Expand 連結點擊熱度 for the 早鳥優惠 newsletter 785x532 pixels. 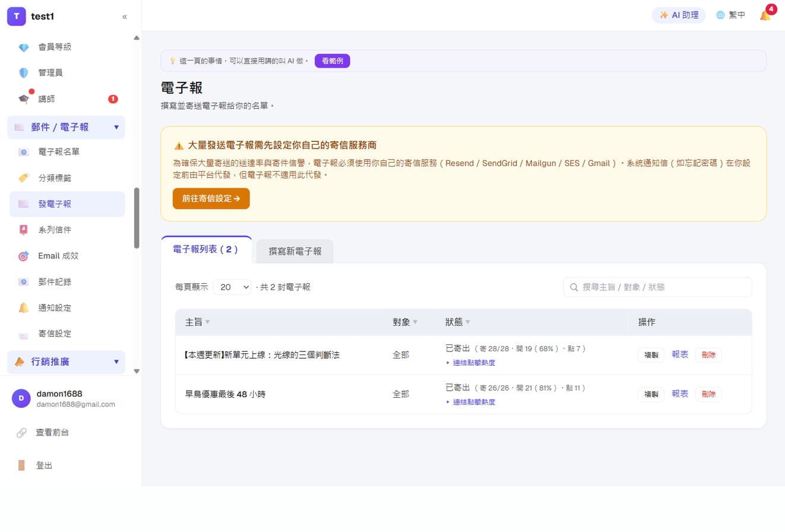(x=470, y=402)
